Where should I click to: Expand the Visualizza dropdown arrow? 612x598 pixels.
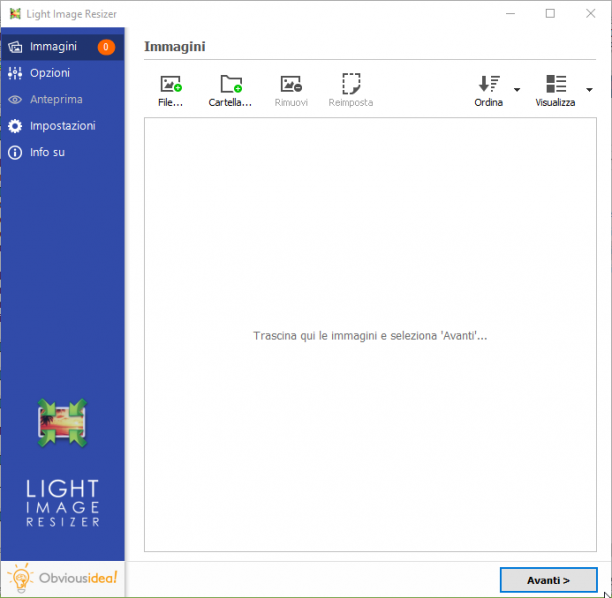click(589, 90)
